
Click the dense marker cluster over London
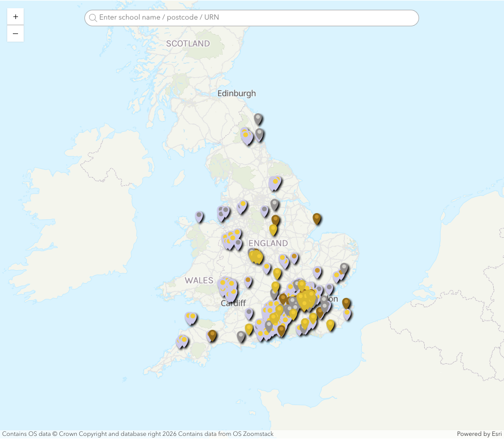click(x=306, y=298)
